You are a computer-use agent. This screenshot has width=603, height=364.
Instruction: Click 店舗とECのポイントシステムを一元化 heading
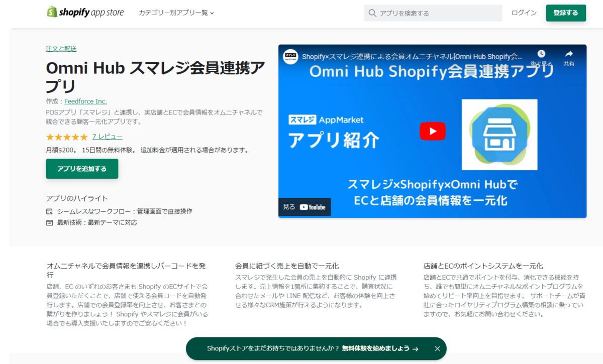483,266
